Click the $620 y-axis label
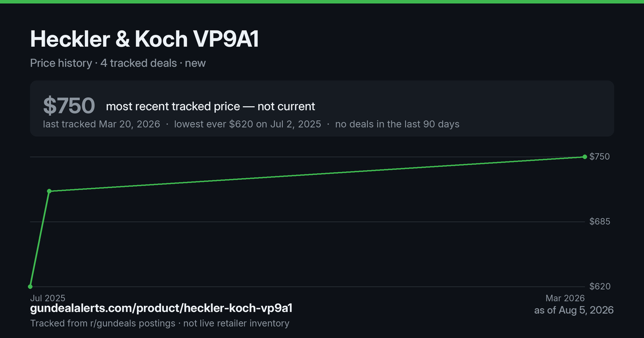The width and height of the screenshot is (644, 338). tap(599, 286)
